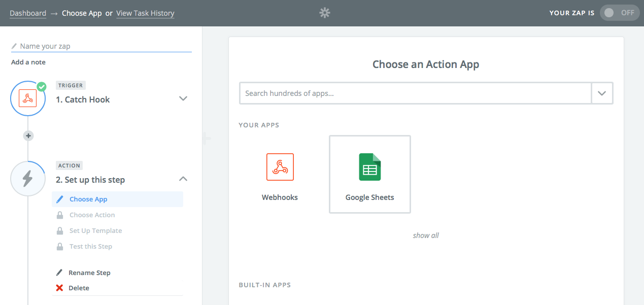Click the pencil icon beside Rename Step
The height and width of the screenshot is (305, 644).
(59, 273)
